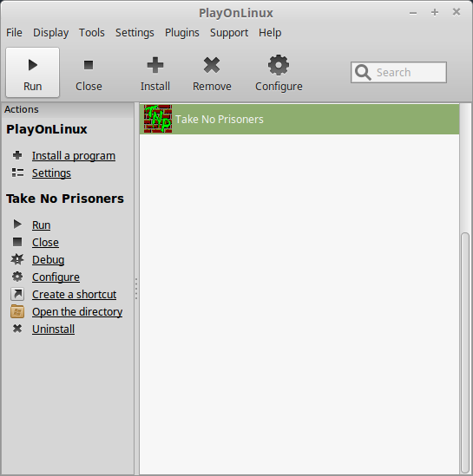Open the Plugins menu

tap(182, 32)
